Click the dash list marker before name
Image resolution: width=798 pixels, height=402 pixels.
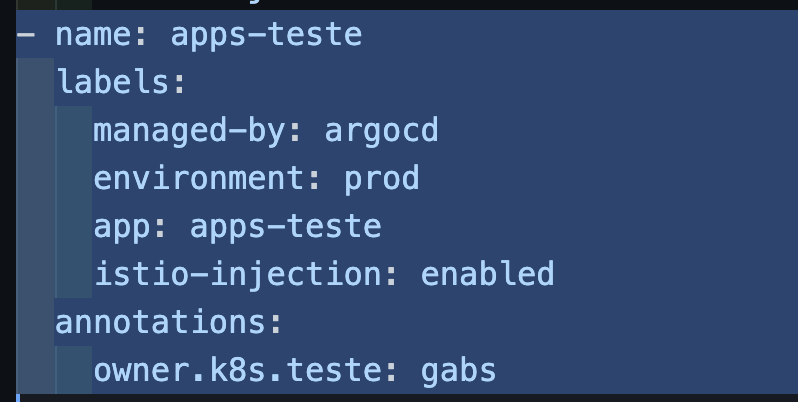(25, 35)
